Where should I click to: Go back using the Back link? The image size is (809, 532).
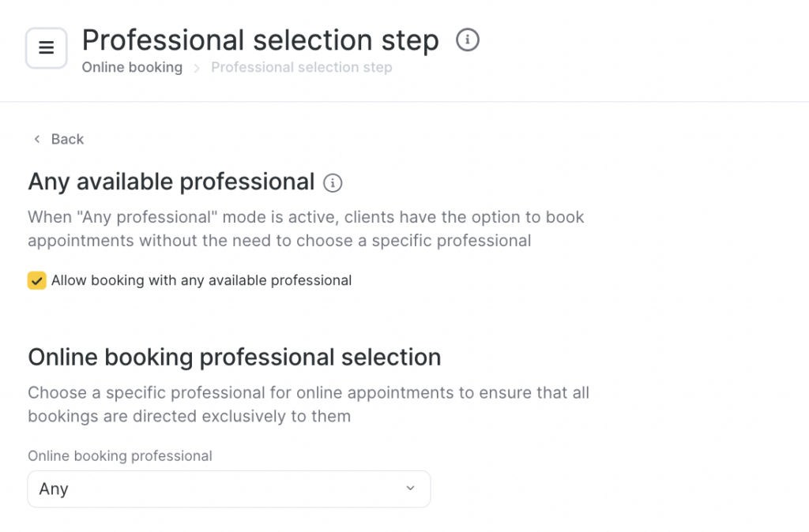click(58, 139)
